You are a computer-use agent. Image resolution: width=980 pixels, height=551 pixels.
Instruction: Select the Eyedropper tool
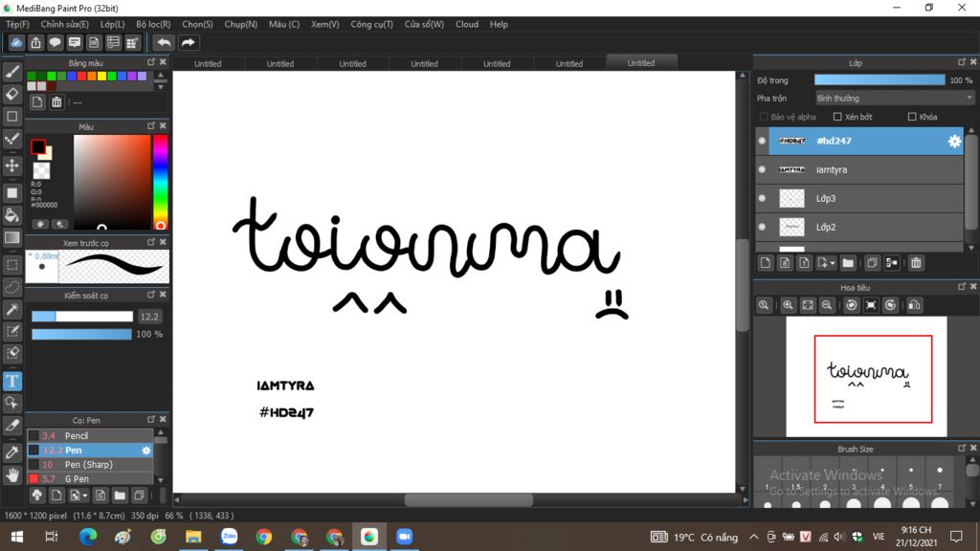(x=11, y=452)
